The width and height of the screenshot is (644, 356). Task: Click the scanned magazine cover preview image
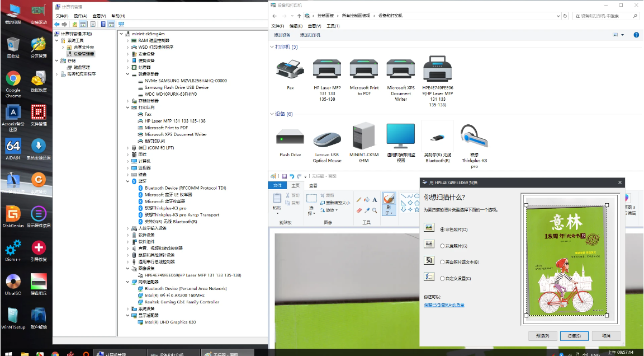point(566,260)
